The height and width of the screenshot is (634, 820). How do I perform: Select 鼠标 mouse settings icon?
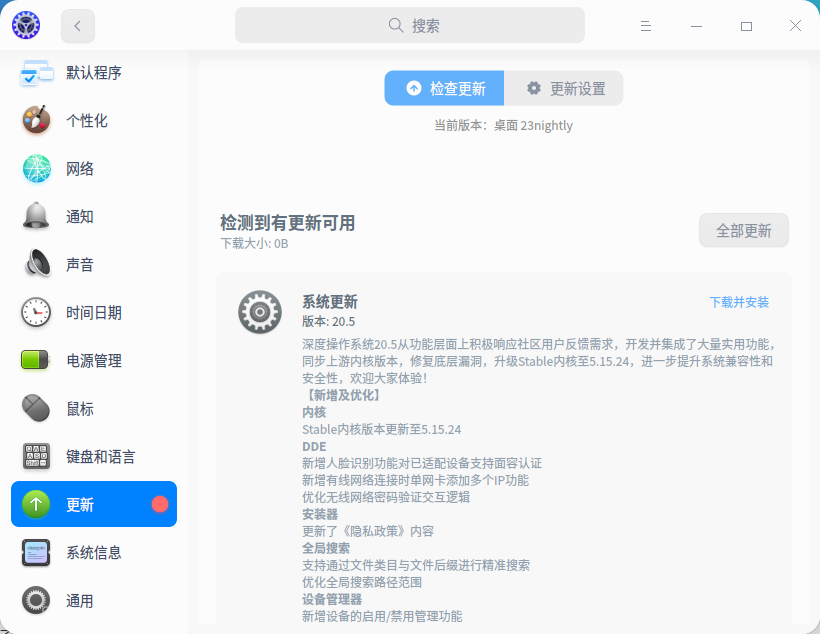(36, 408)
